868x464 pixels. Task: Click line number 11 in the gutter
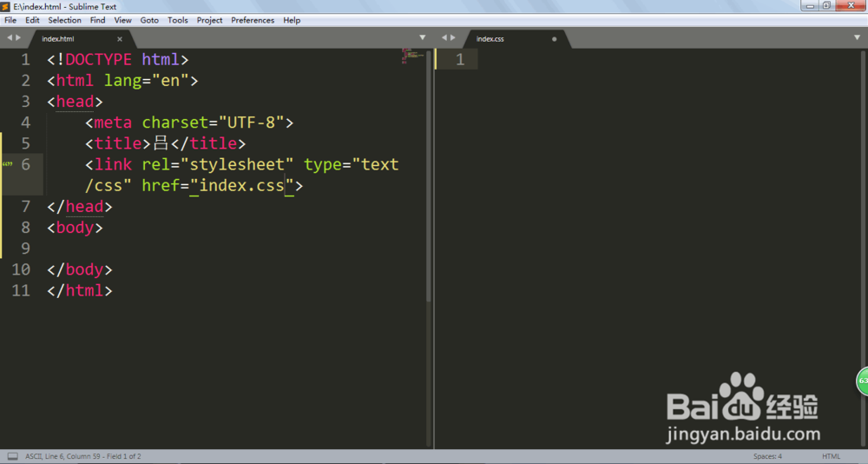21,290
